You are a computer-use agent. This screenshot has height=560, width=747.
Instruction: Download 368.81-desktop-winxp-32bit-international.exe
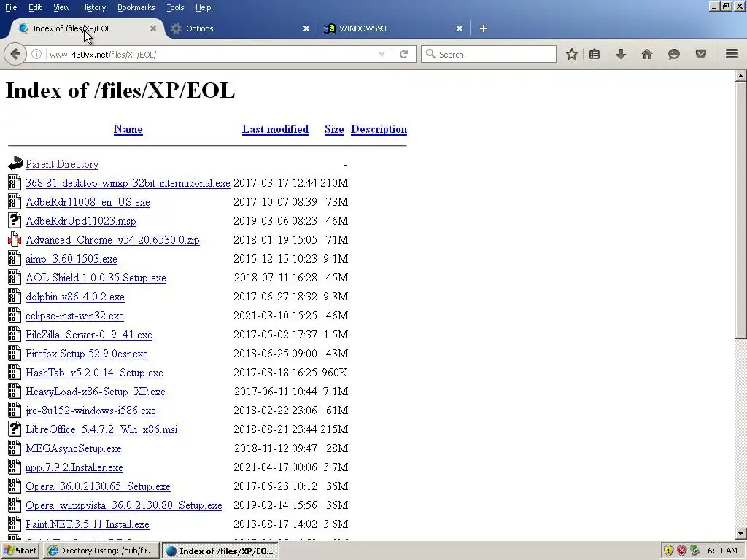click(128, 183)
